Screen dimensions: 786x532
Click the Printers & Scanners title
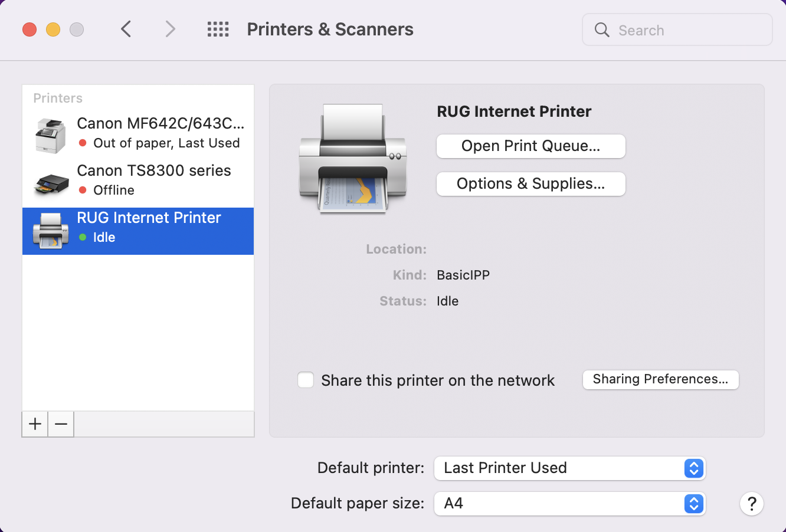pyautogui.click(x=330, y=29)
